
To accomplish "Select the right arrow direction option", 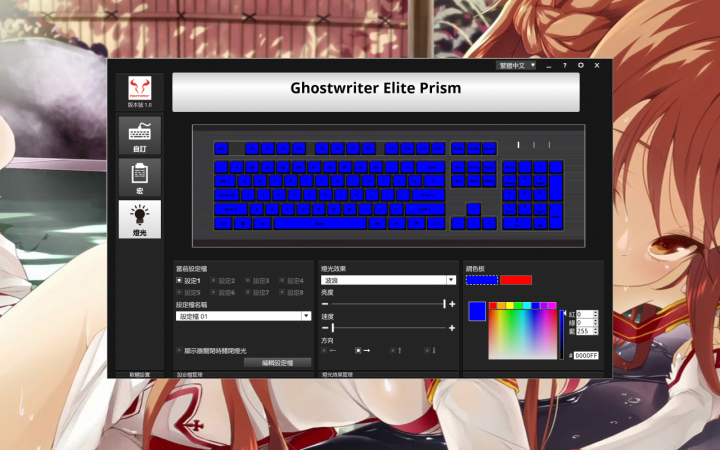I will (x=358, y=350).
